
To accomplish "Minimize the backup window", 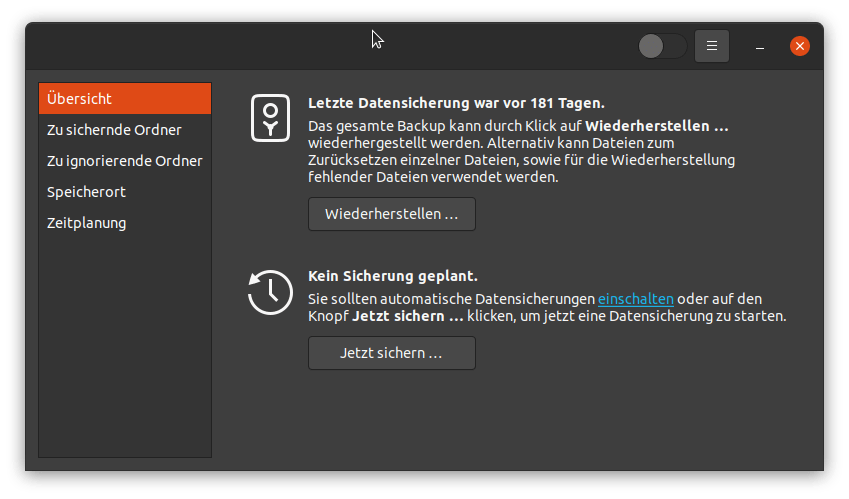I will [x=760, y=46].
